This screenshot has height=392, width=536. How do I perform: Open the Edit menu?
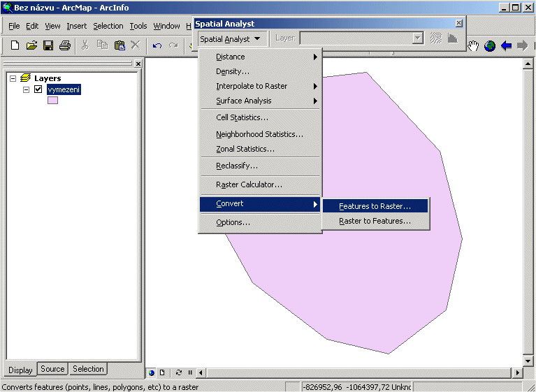(x=32, y=26)
